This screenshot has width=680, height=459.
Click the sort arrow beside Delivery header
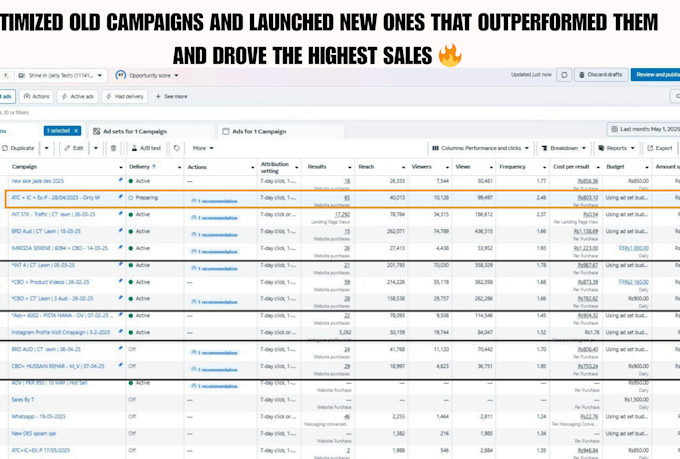click(x=154, y=167)
